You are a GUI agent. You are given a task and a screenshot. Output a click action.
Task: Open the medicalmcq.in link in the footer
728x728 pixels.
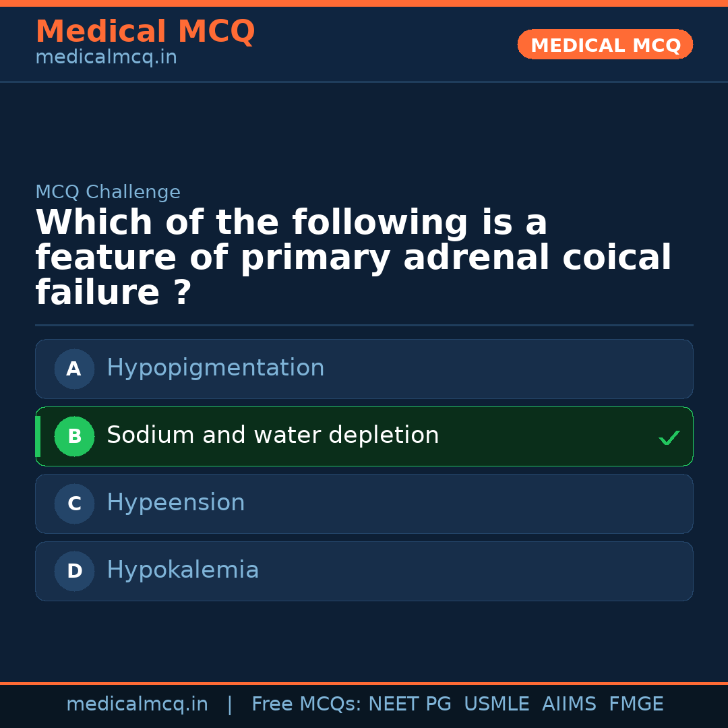[137, 704]
